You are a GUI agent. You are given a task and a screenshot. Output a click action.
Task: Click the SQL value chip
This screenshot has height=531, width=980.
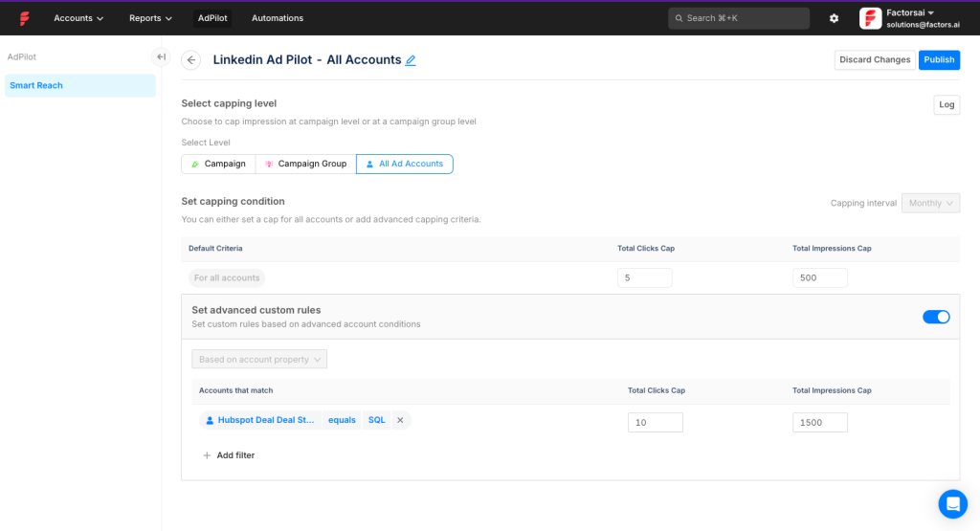pos(377,420)
